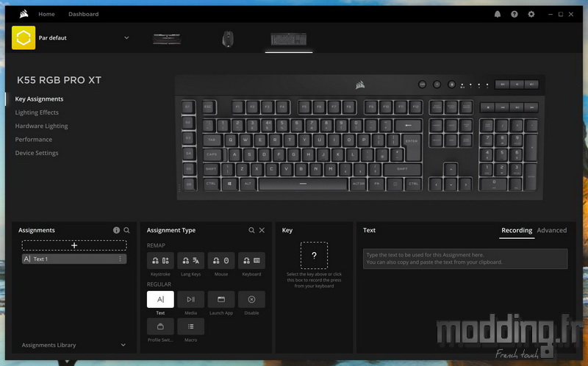Select the Text 1 assignment

pyautogui.click(x=74, y=259)
